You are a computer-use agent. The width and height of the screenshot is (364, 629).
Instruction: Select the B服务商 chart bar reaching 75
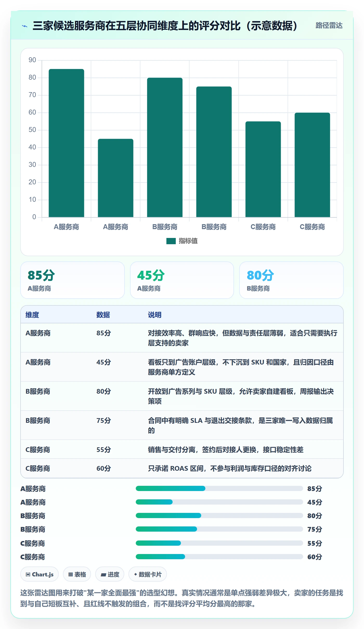click(214, 152)
